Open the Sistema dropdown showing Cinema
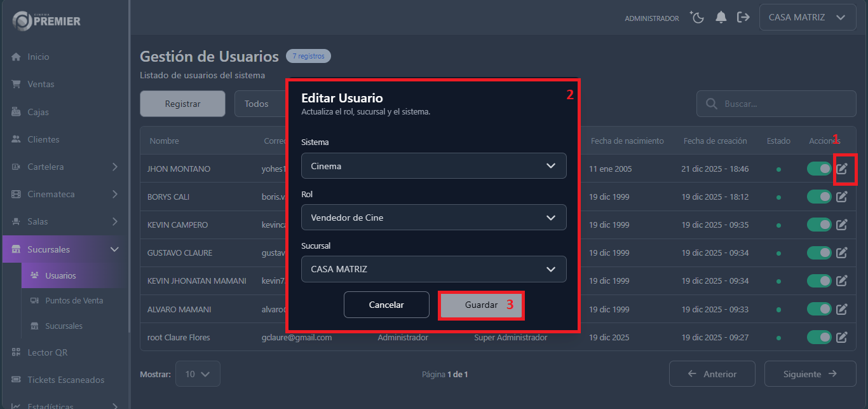The height and width of the screenshot is (409, 868). [x=434, y=165]
